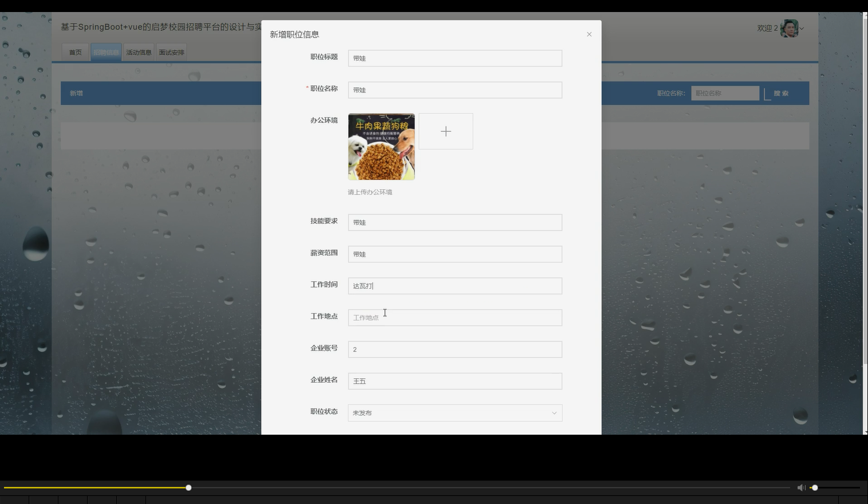
Task: Click the 新增职位信息 dialog title
Action: (294, 34)
